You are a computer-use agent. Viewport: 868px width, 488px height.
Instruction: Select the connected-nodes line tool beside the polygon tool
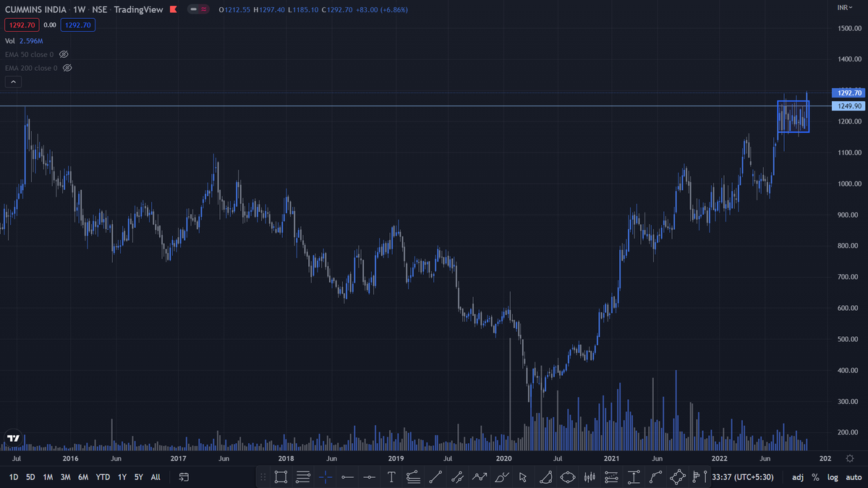655,477
